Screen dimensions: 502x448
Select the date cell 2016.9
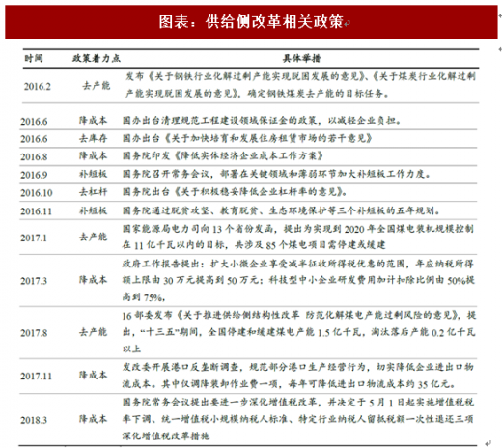[x=34, y=175]
